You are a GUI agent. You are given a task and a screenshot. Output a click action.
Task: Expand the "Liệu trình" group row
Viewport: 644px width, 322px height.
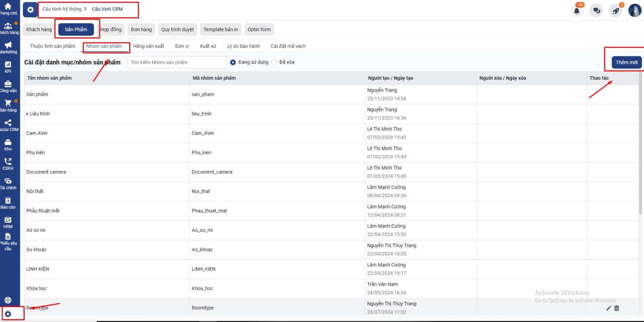[27, 114]
